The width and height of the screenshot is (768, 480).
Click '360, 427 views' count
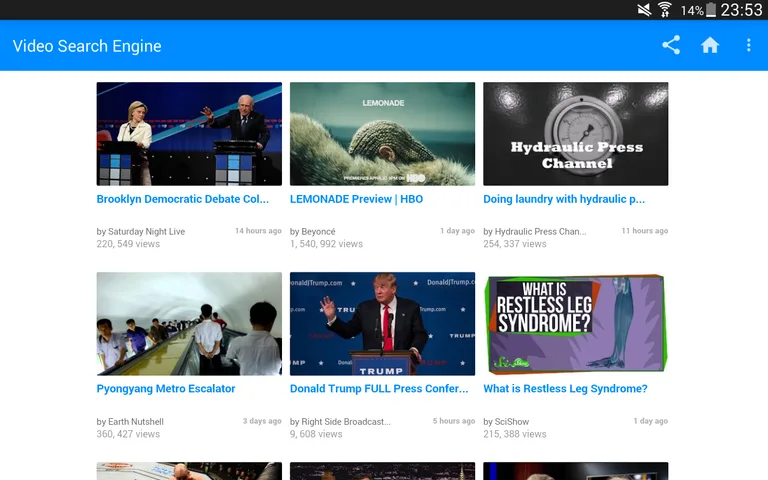pyautogui.click(x=128, y=434)
